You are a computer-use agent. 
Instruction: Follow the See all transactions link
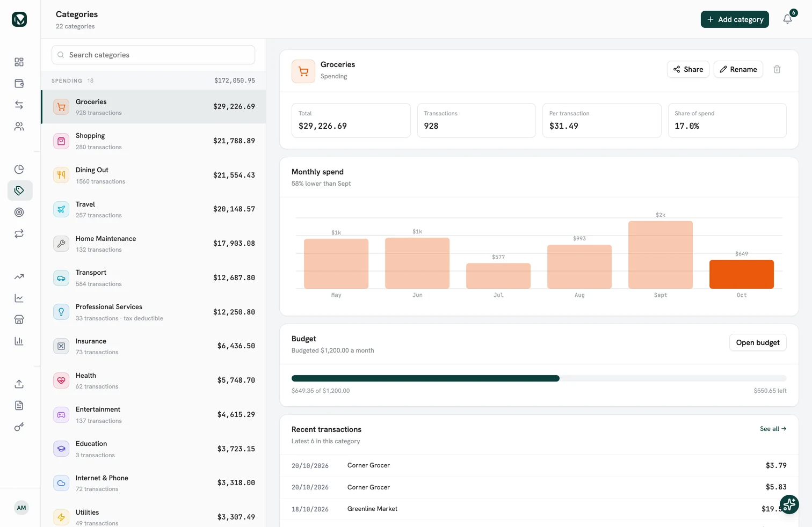tap(773, 429)
